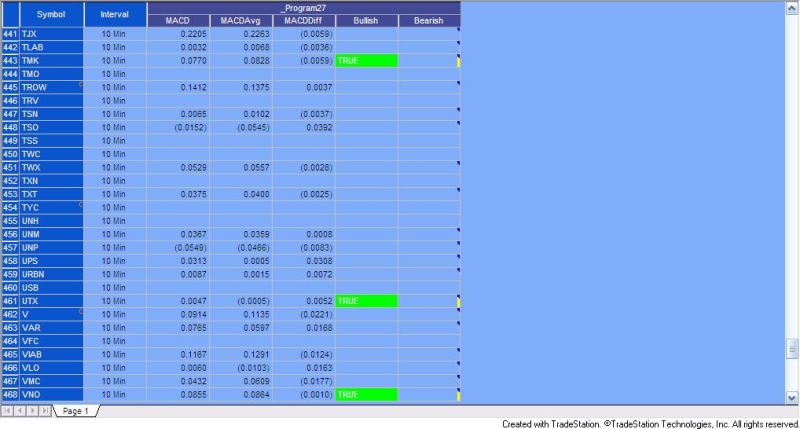Click VAR MACD value 0.0765
800x429 pixels.
tap(193, 328)
